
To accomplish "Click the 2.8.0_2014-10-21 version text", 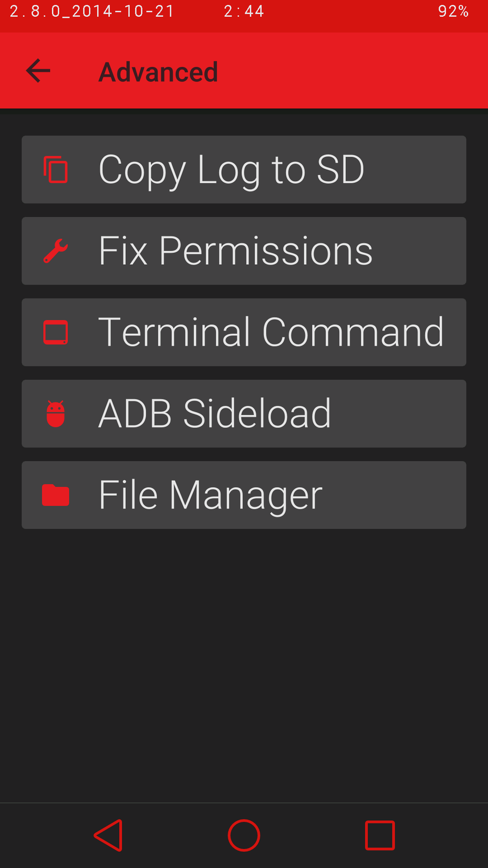I will click(92, 11).
